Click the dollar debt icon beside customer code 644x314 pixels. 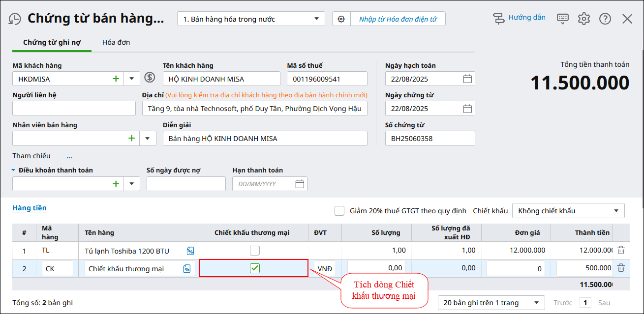click(150, 78)
